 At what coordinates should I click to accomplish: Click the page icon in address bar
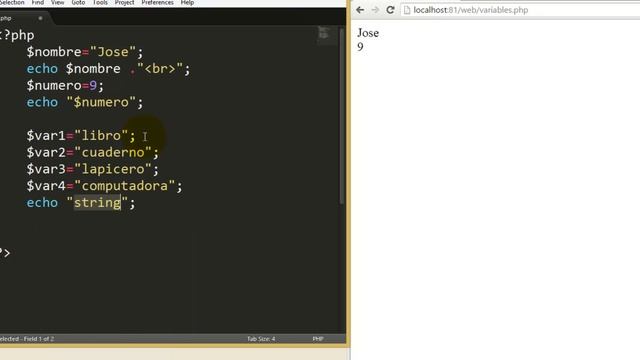[x=407, y=10]
